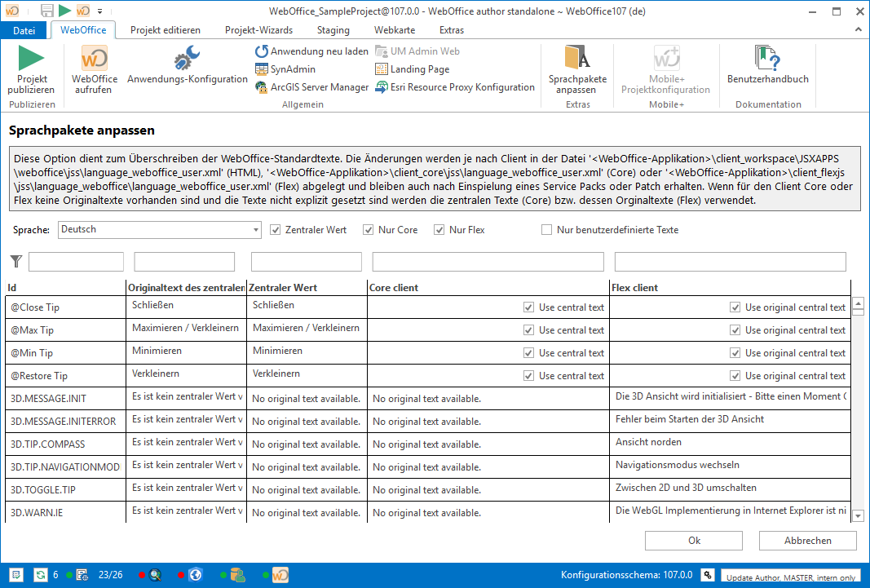Screen dimensions: 870x588
Task: Click the Id column filter field
Action: tap(76, 262)
